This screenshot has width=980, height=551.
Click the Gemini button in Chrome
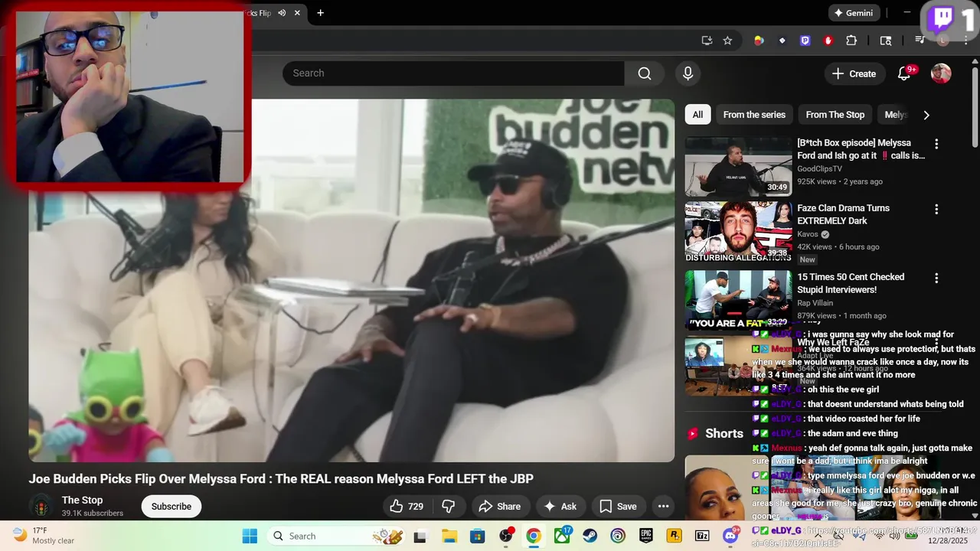click(x=854, y=13)
